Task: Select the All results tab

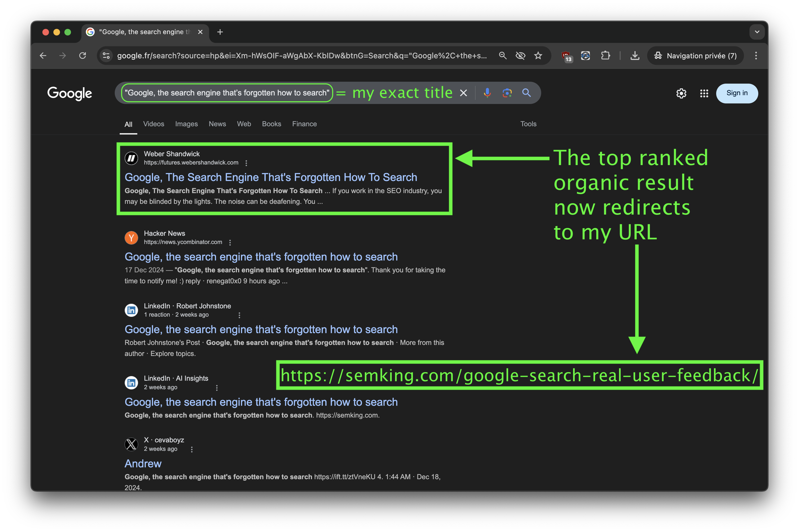Action: pyautogui.click(x=128, y=125)
